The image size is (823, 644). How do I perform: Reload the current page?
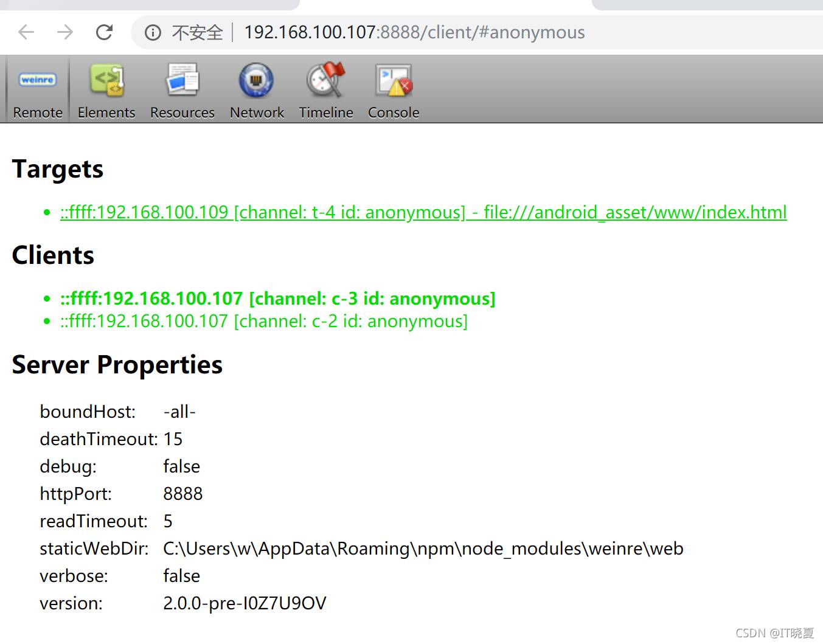click(105, 32)
